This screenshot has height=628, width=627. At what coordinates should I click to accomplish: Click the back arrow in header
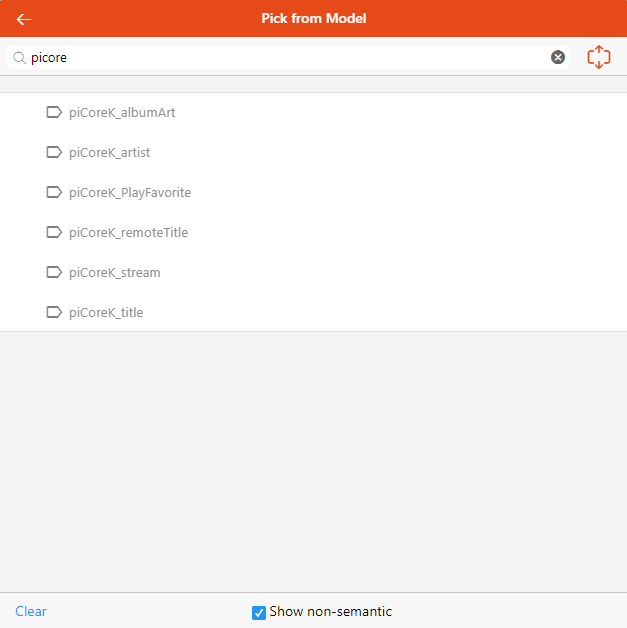[x=24, y=19]
